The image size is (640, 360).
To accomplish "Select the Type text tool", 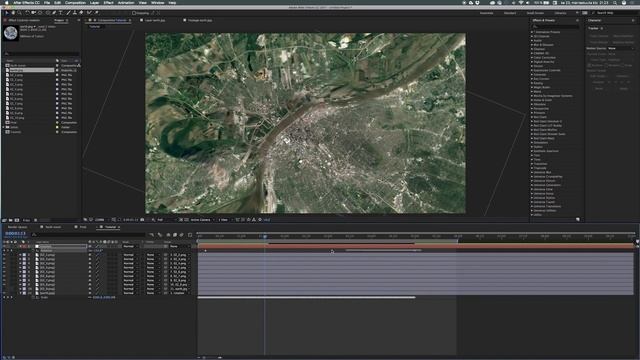I will (x=61, y=13).
